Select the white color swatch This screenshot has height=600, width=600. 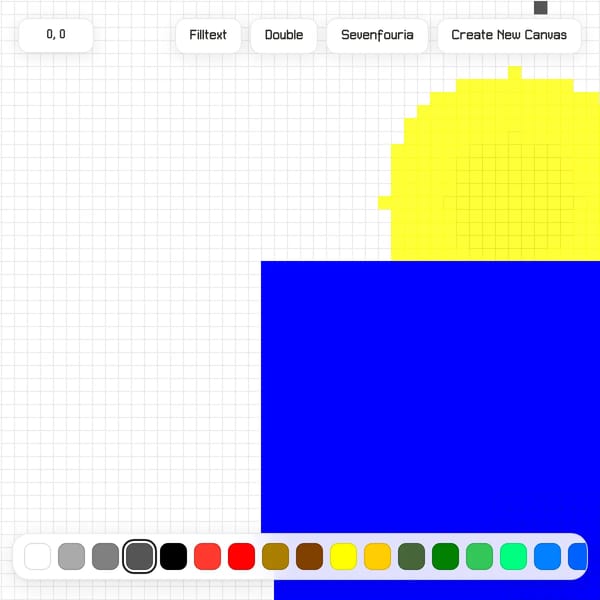[38, 556]
